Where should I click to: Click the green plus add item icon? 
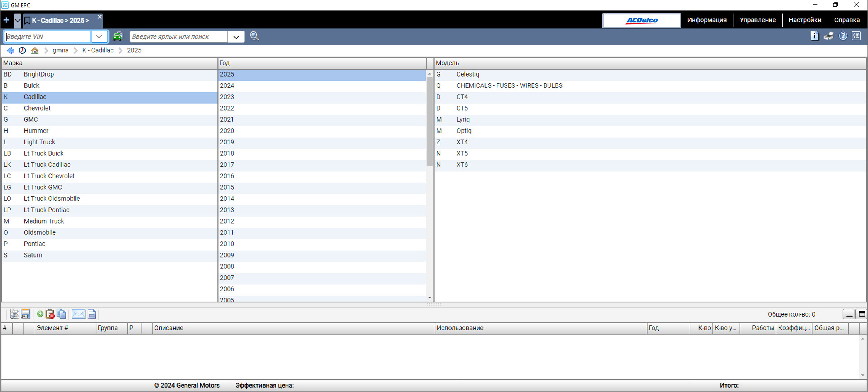[x=40, y=314]
